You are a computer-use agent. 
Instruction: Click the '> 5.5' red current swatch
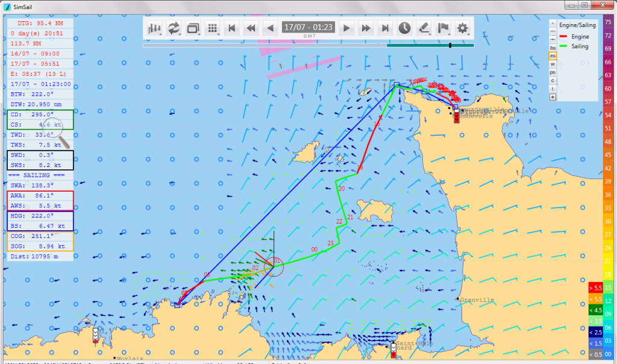[596, 288]
